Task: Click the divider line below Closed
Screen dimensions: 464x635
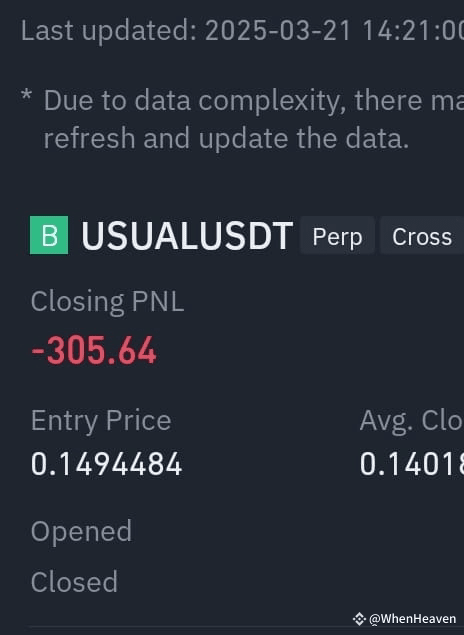Action: (x=247, y=627)
